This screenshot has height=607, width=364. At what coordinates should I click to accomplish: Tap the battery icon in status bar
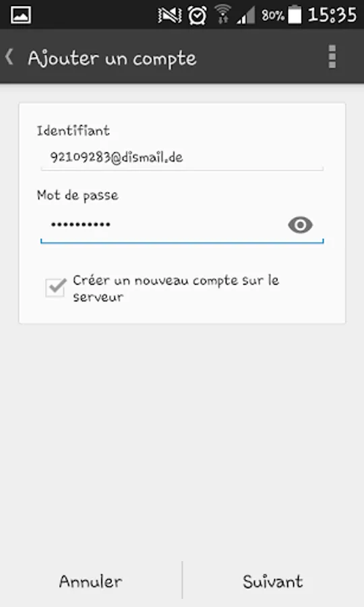295,15
